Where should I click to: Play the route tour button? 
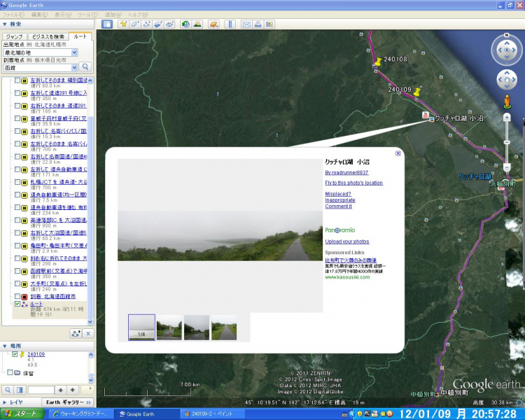[x=76, y=333]
